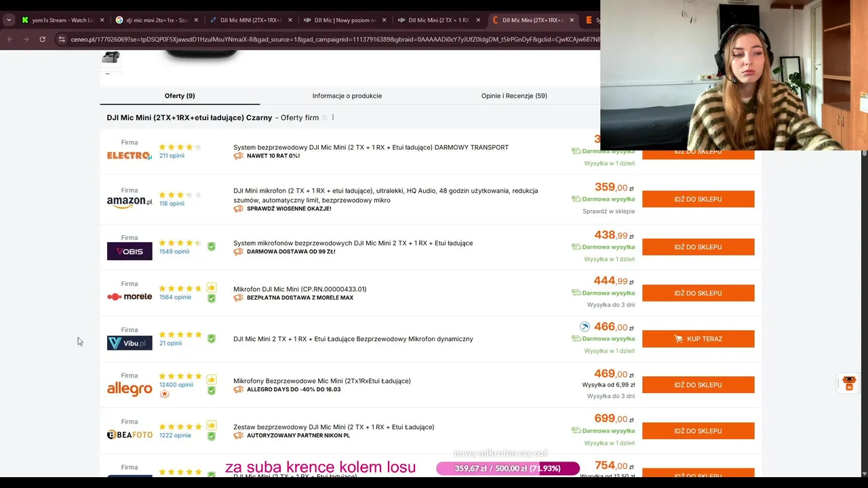
Task: Open 211 opinii for Electro
Action: (x=172, y=156)
